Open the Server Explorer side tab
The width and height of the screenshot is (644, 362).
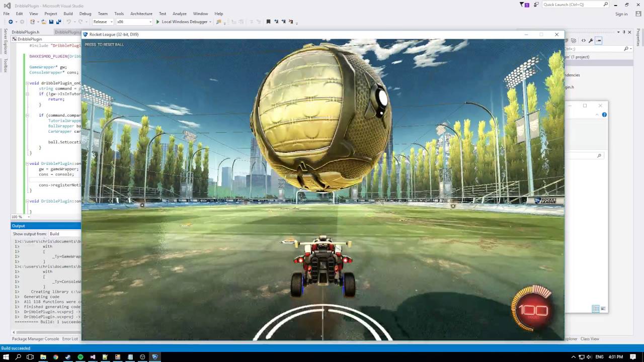coord(6,41)
